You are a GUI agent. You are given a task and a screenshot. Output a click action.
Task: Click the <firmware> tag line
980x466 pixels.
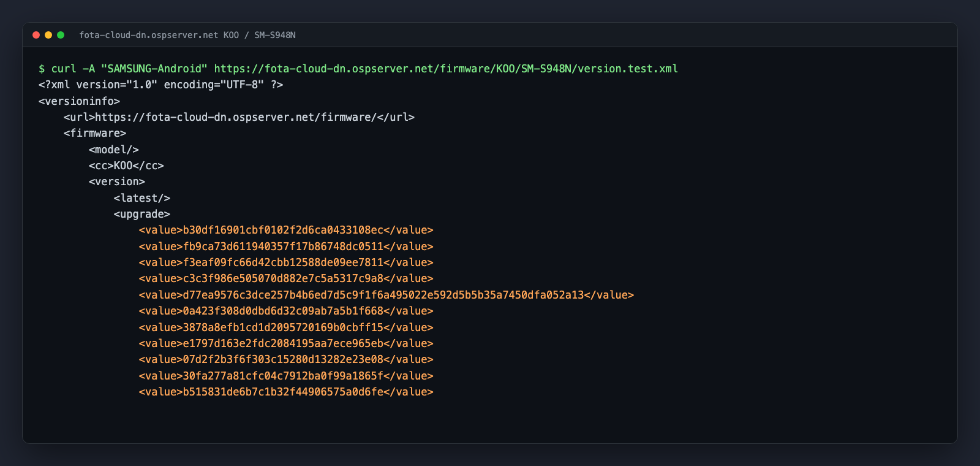pos(95,133)
